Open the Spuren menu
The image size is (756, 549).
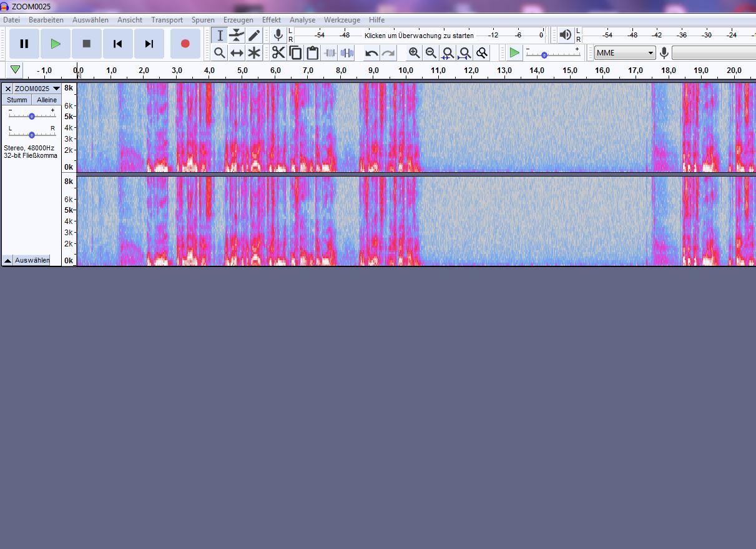tap(203, 20)
